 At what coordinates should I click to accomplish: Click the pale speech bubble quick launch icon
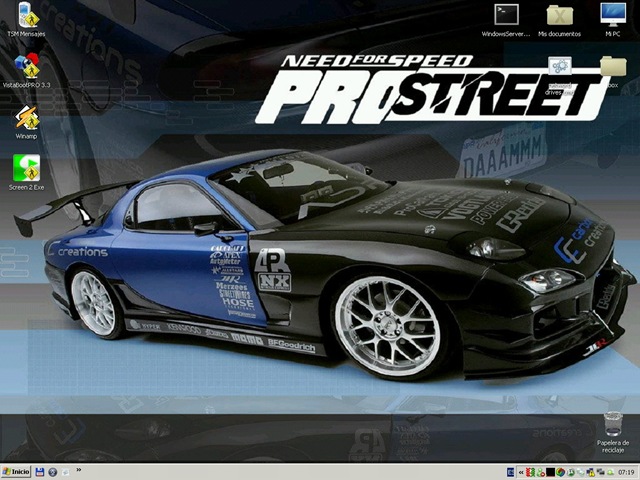tap(65, 472)
